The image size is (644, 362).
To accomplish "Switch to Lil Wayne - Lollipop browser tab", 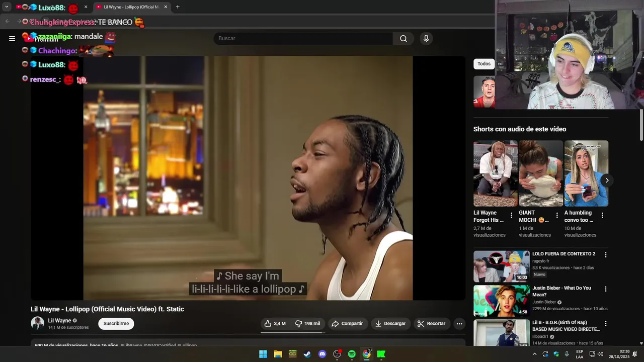I will (x=132, y=7).
